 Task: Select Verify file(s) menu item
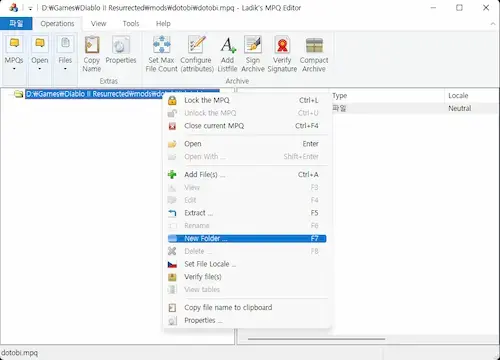click(x=247, y=277)
